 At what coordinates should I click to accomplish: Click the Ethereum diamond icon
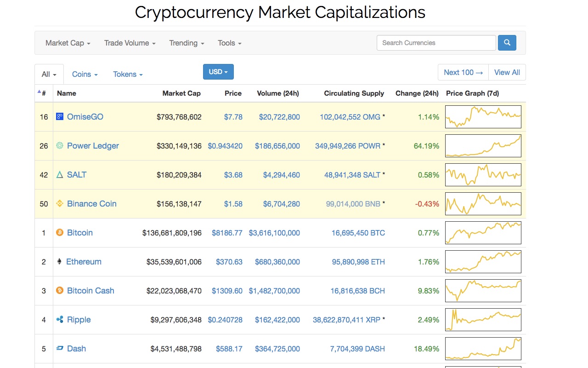click(x=59, y=261)
